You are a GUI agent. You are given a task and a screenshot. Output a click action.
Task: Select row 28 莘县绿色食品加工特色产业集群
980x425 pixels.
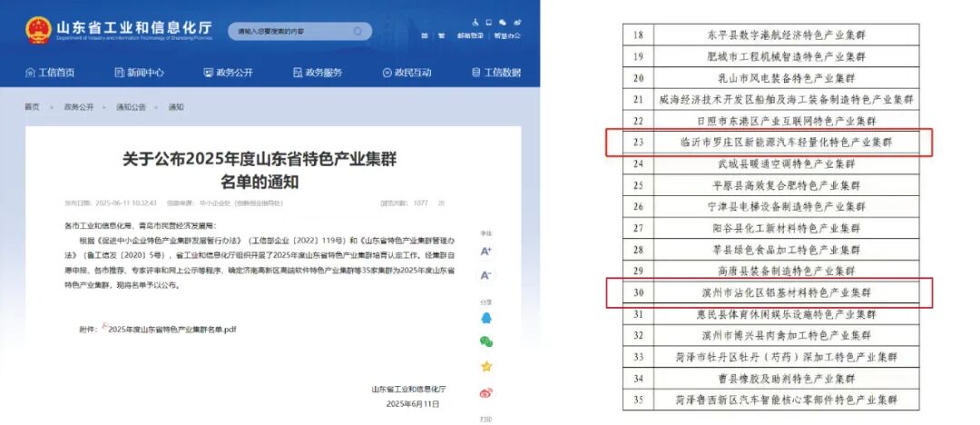point(770,250)
